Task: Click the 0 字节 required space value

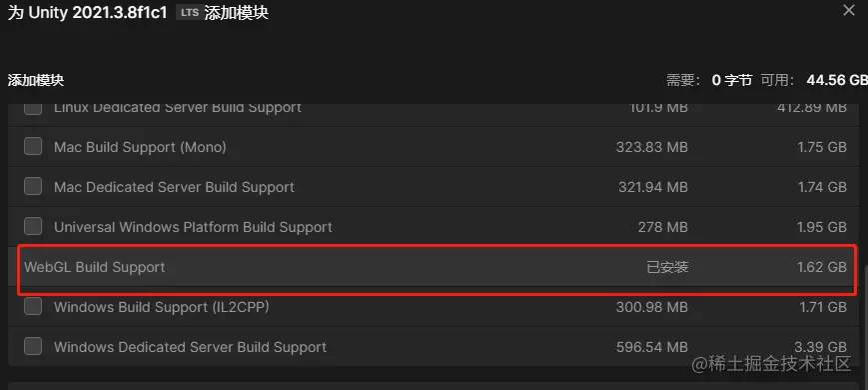Action: tap(732, 80)
